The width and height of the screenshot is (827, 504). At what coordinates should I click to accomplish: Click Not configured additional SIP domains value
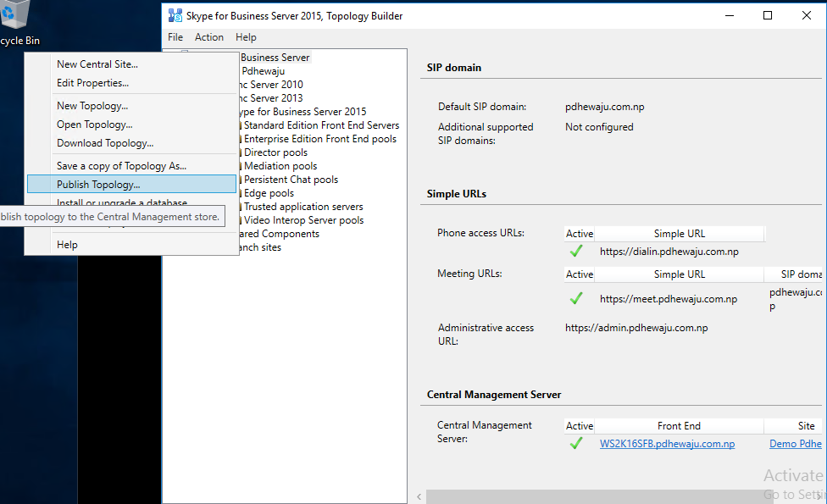tap(599, 126)
